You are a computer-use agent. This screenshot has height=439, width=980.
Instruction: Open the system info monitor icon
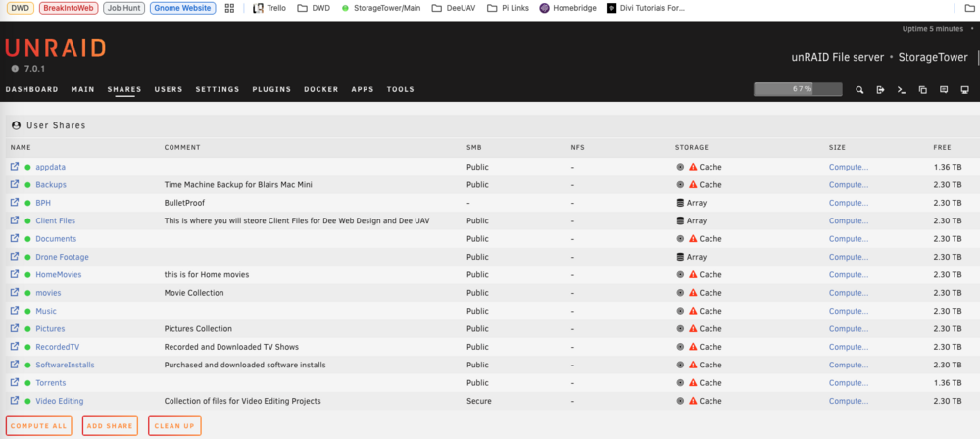(x=964, y=90)
